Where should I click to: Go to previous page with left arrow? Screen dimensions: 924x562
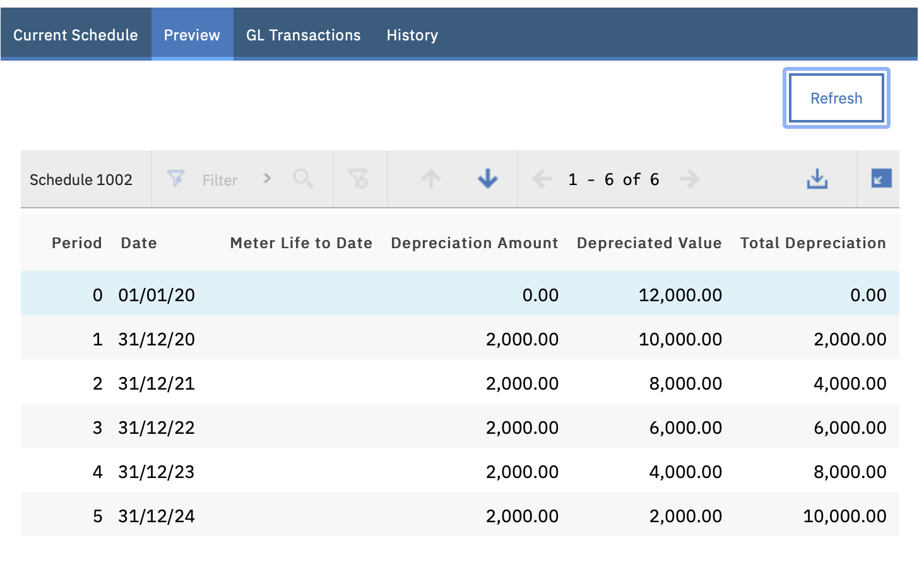[542, 179]
